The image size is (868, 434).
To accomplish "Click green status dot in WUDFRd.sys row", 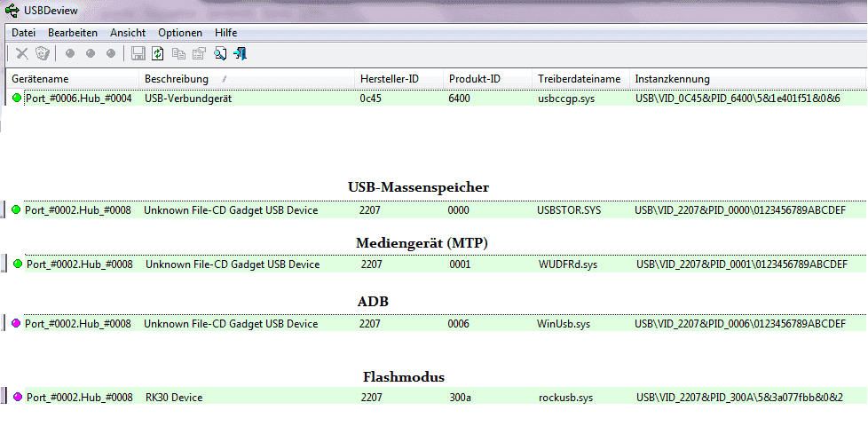I will (x=18, y=264).
